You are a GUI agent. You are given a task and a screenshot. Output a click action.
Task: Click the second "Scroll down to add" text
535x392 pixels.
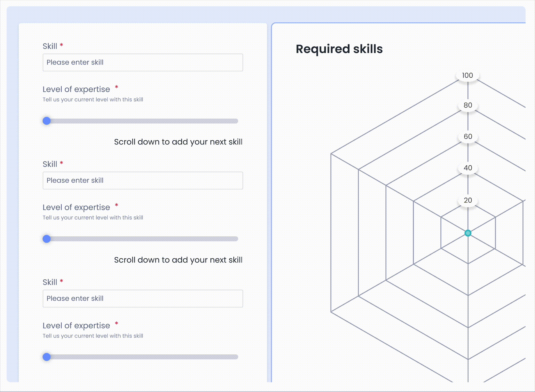pos(178,260)
